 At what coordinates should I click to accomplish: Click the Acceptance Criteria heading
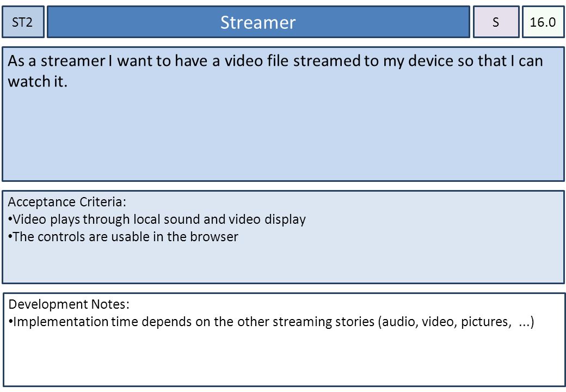tap(67, 202)
